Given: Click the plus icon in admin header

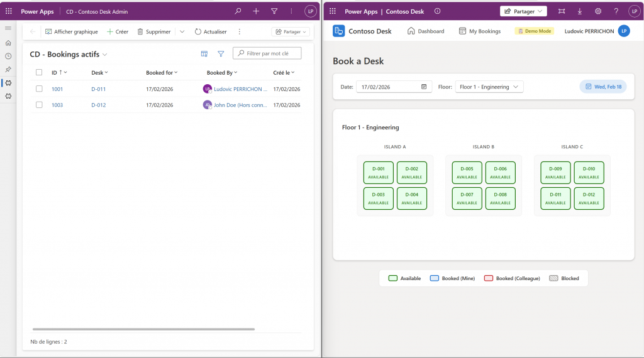Looking at the screenshot, I should pos(256,11).
